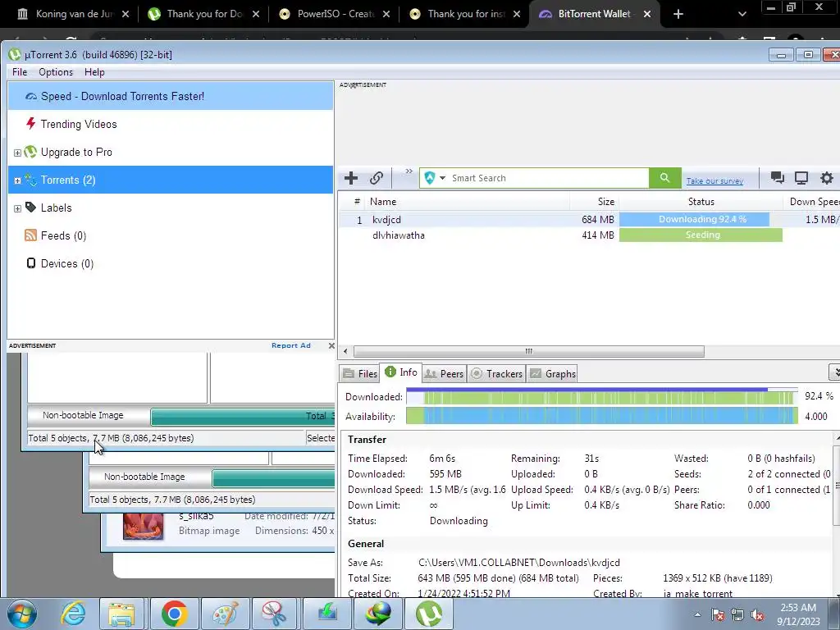
Task: Switch to the Files tab
Action: (x=360, y=373)
